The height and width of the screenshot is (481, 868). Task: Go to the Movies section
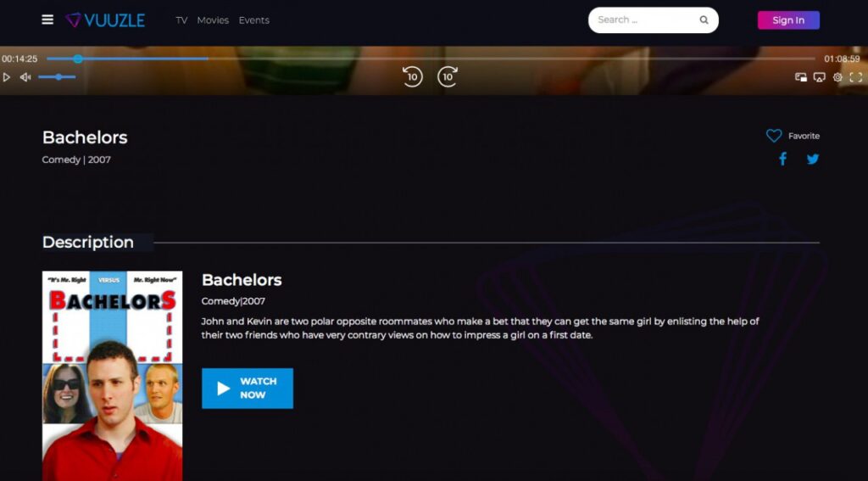pos(213,20)
